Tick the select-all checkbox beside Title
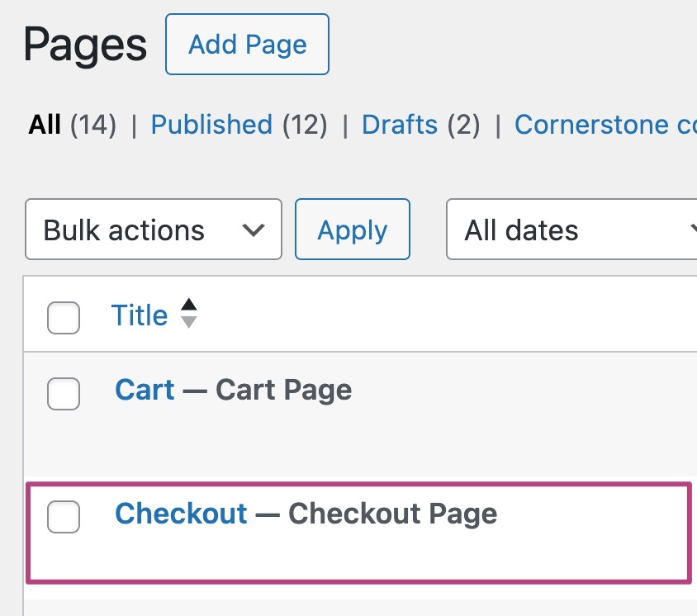Screen dimensions: 697x616 (64, 318)
